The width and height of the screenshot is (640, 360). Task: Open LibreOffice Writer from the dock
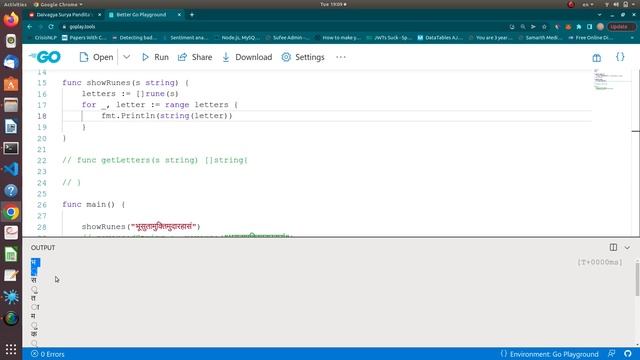11,127
